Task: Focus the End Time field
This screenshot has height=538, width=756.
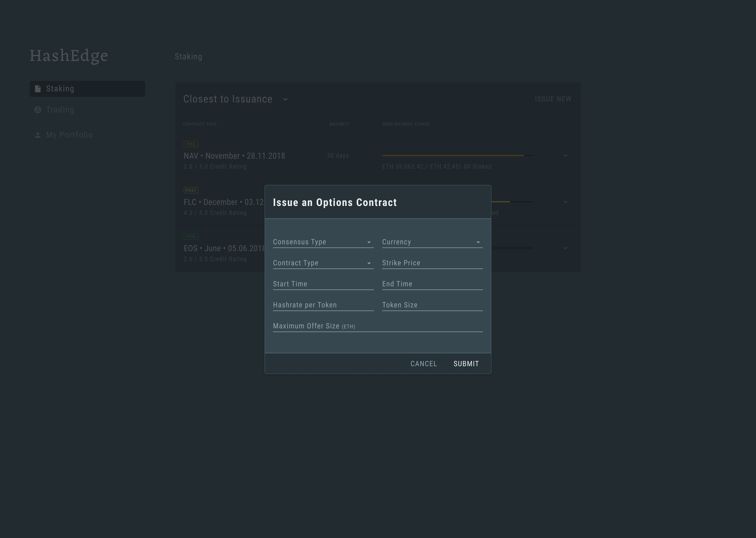Action: [432, 284]
